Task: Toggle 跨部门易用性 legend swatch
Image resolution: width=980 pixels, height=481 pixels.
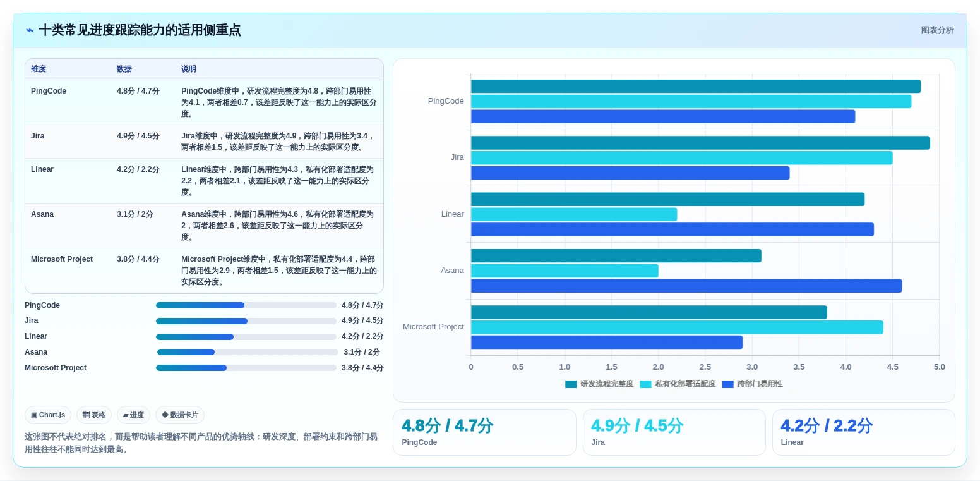Action: [727, 384]
